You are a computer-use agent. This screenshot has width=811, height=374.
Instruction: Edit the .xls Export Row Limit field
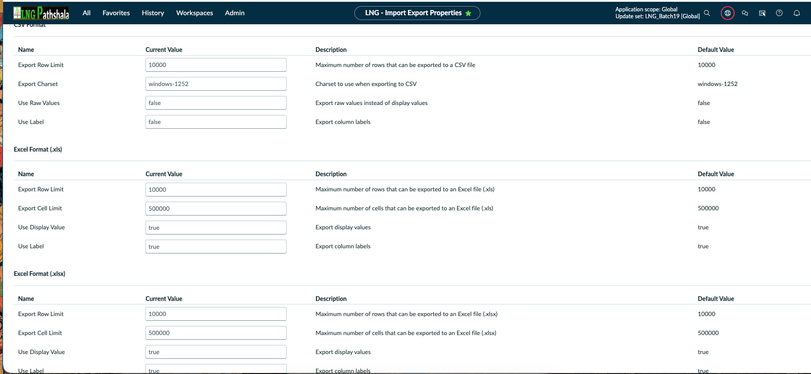(216, 189)
